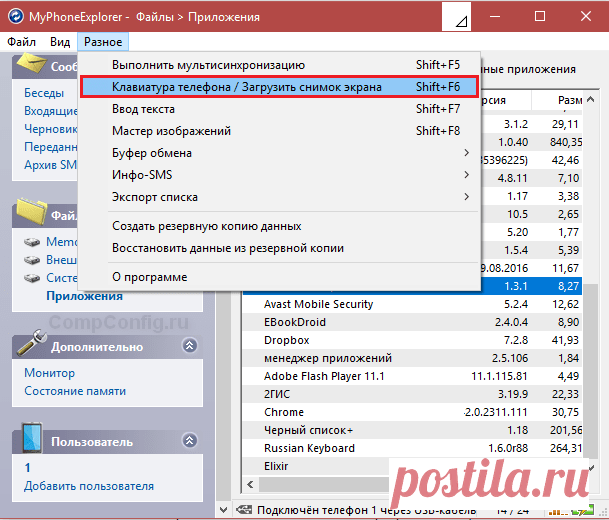This screenshot has width=609, height=520.
Task: Open О программе
Action: (x=279, y=277)
